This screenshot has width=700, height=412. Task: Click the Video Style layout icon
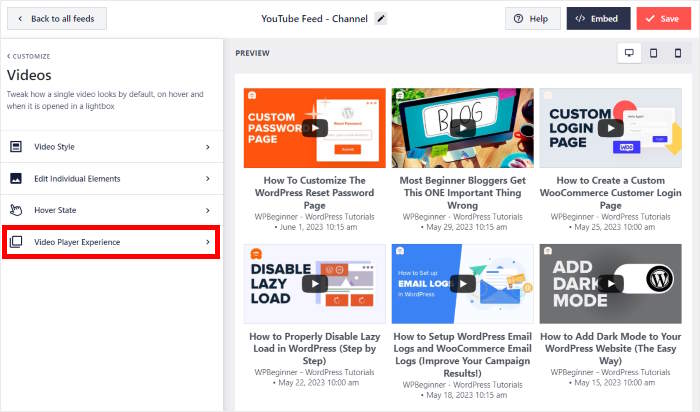coord(16,146)
